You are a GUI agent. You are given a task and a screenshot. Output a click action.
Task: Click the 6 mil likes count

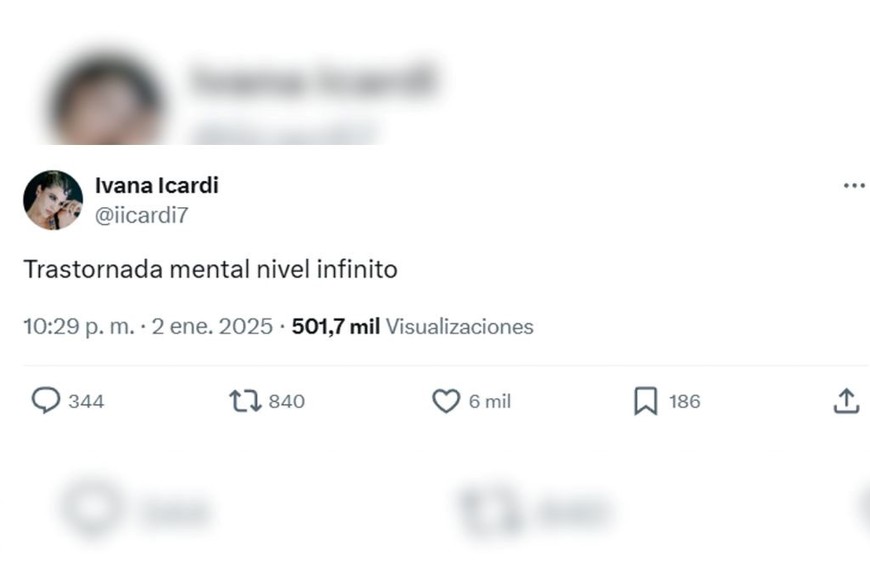click(x=490, y=402)
